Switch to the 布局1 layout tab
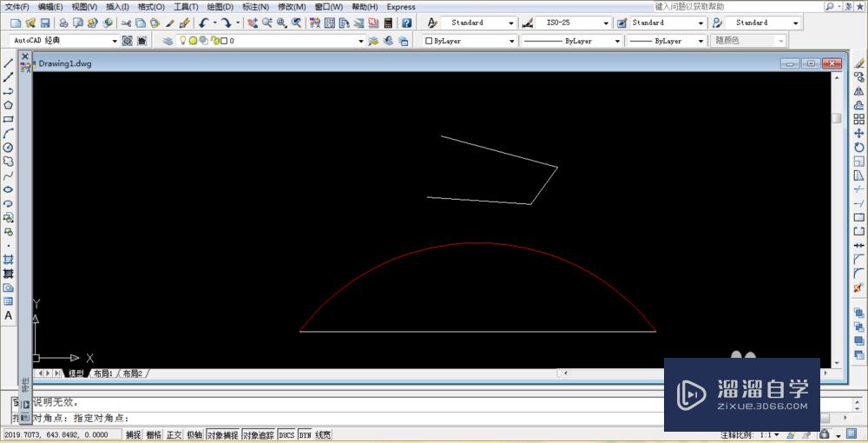The width and height of the screenshot is (868, 443). 102,374
